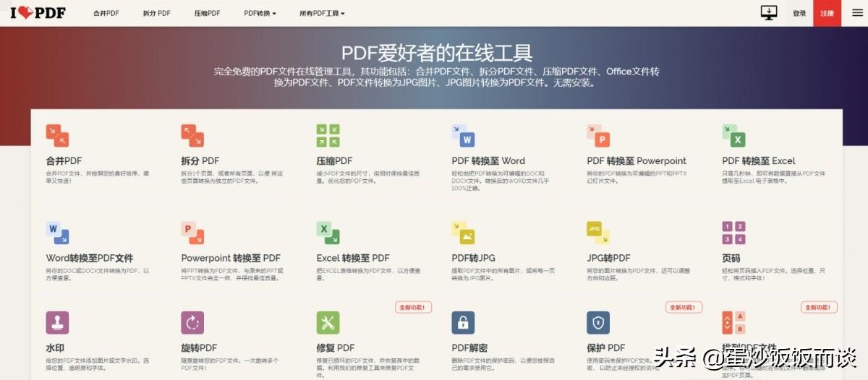Click the 登录 login link
Viewport: 868px width, 380px height.
799,13
